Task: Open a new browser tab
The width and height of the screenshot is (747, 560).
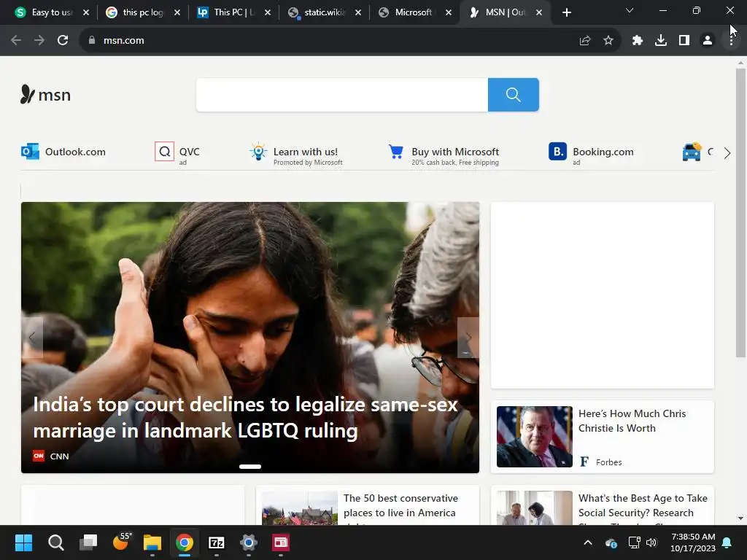Action: (566, 12)
